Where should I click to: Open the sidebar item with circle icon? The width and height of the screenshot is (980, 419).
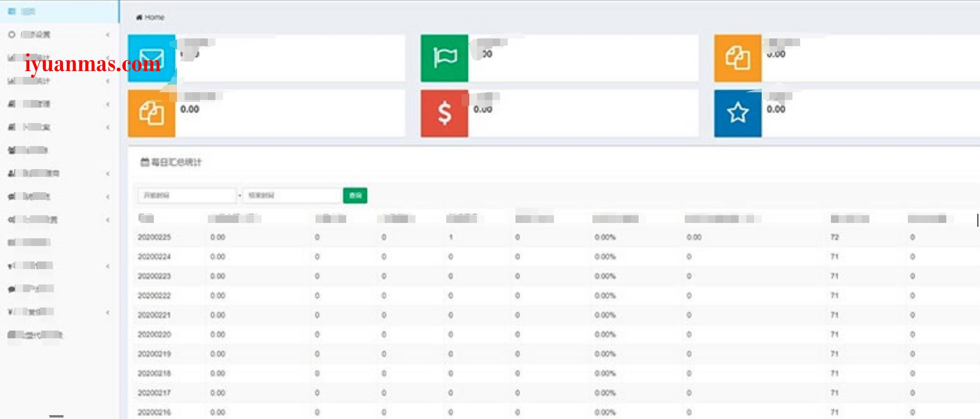pos(59,35)
